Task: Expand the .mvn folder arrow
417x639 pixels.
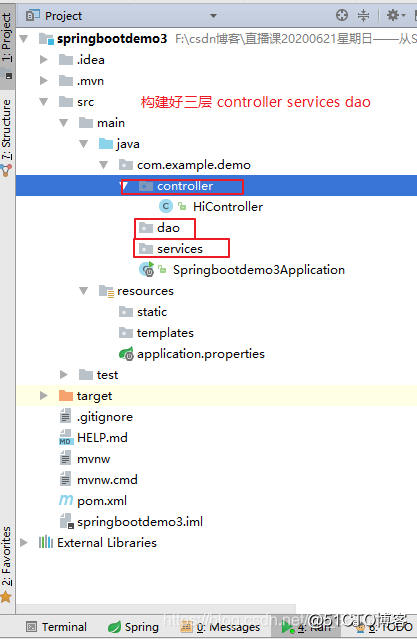Action: click(43, 81)
